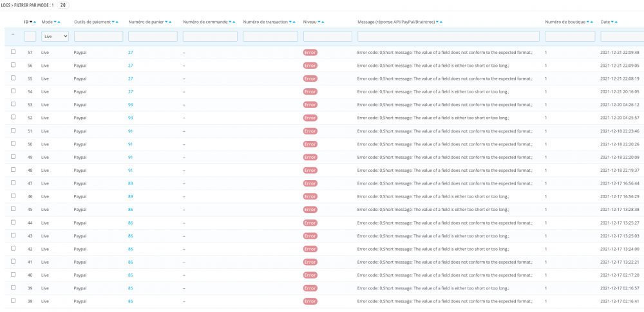Viewport: 644px width, 312px height.
Task: Sort Outils de paiement column descending
Action: click(x=113, y=22)
